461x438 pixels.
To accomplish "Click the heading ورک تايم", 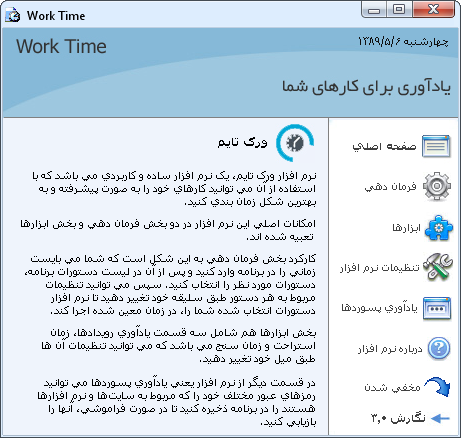I will pos(242,142).
